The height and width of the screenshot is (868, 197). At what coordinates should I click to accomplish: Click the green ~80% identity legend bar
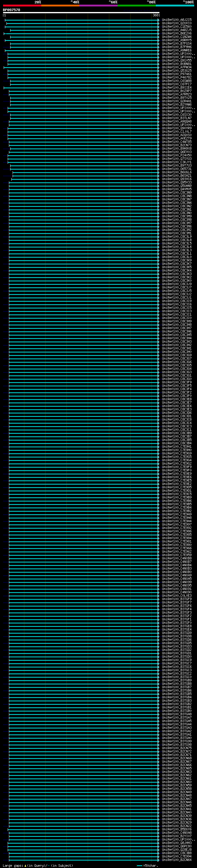(x=137, y=6)
